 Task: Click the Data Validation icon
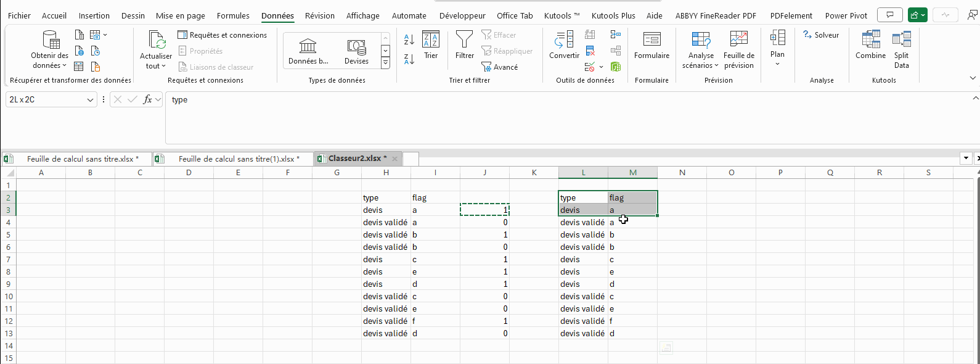[590, 67]
